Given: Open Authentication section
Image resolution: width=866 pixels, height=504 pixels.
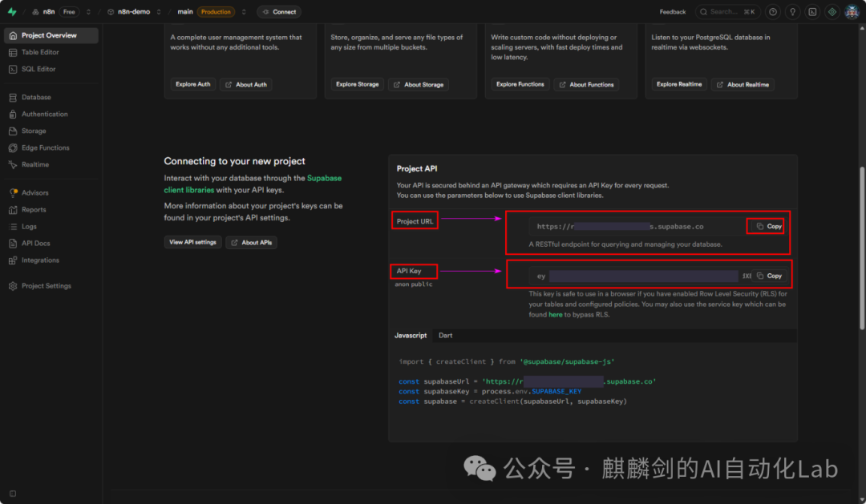Looking at the screenshot, I should (x=44, y=115).
